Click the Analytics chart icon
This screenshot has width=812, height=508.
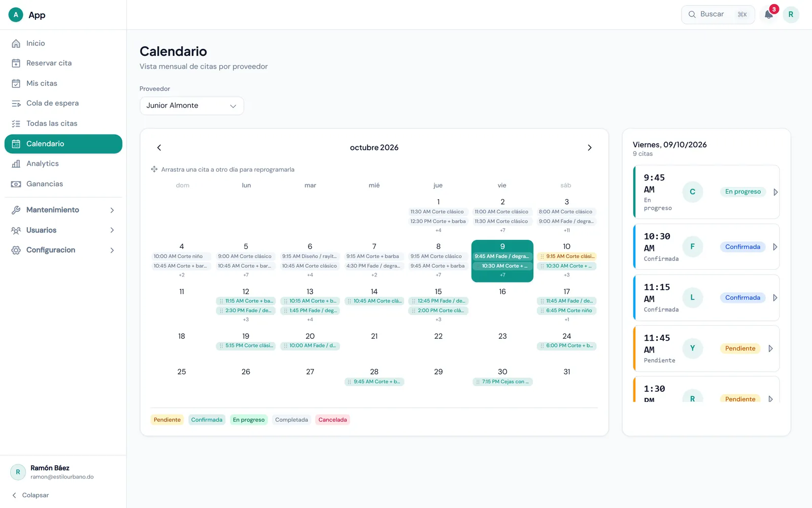[16, 164]
